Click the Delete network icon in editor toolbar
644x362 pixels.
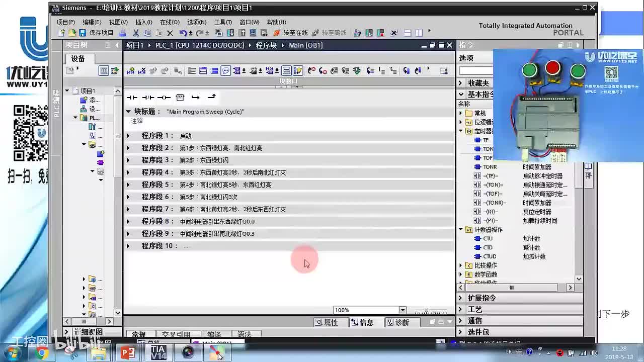(x=142, y=71)
